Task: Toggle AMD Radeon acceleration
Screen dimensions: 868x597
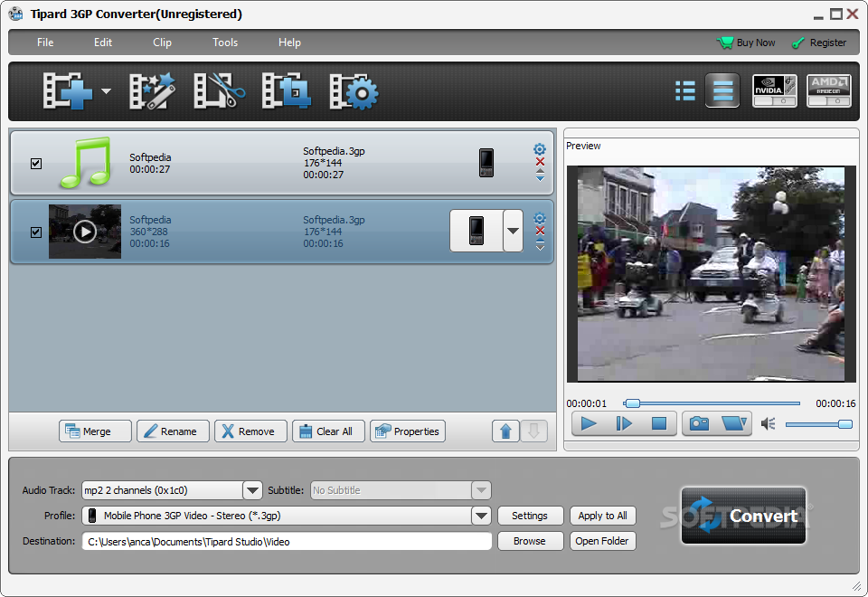Action: [829, 90]
